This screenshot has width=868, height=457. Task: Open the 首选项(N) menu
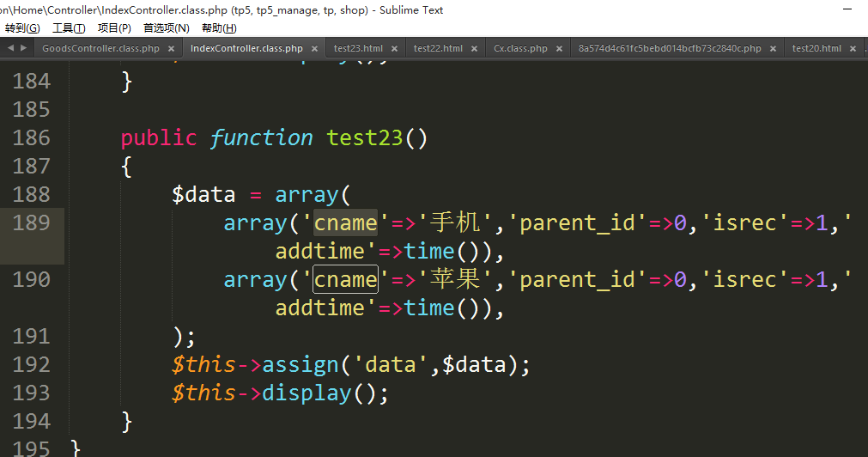tap(166, 28)
